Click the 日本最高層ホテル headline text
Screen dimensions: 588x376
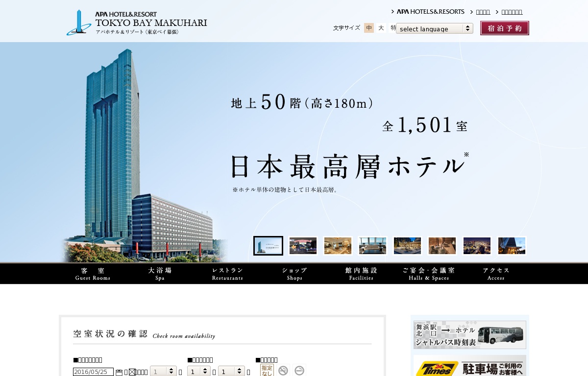347,167
